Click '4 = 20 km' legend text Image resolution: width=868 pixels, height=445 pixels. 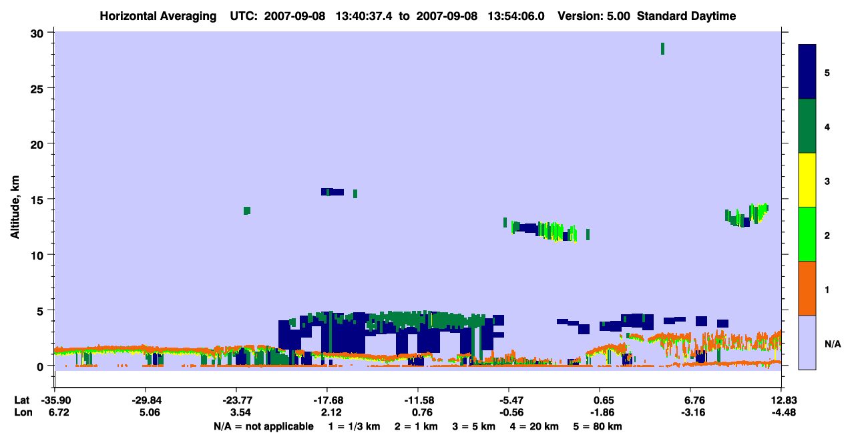click(x=533, y=426)
